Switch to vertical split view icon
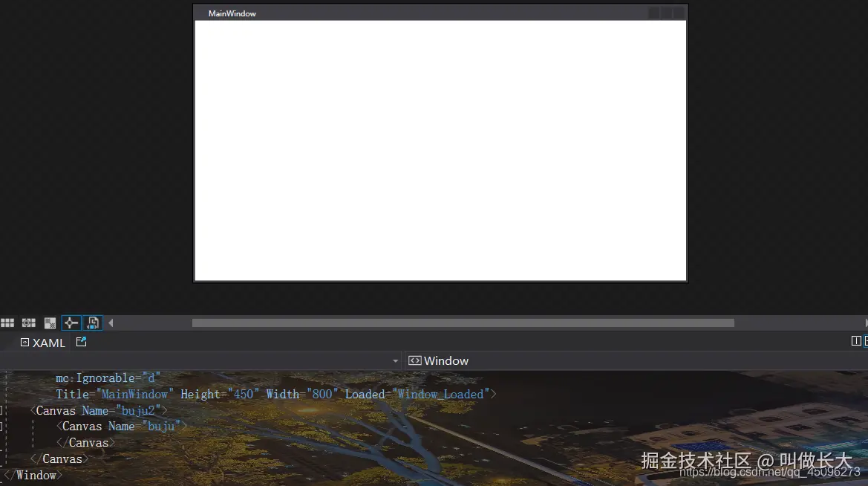868x486 pixels. (x=856, y=341)
